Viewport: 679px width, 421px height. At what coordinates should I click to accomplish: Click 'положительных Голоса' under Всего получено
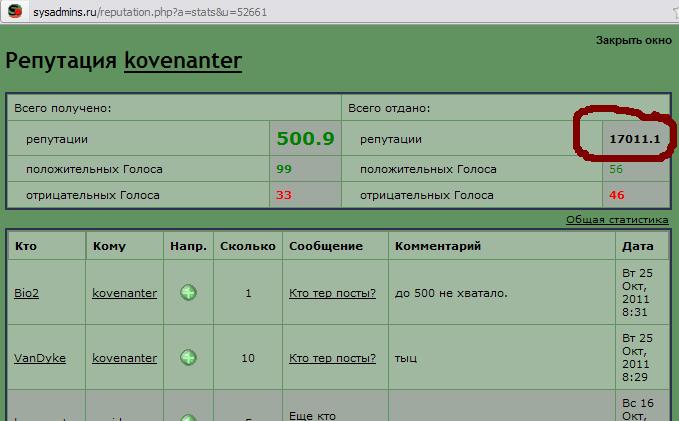[94, 169]
